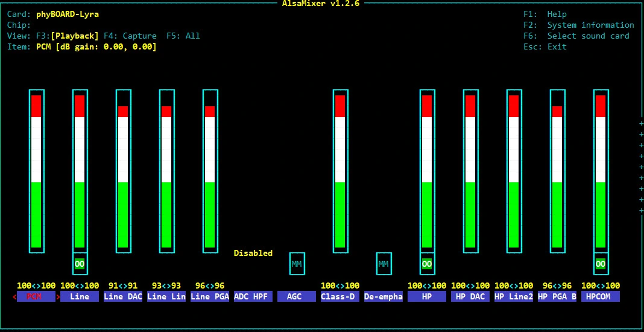Select the HP DAC channel label
This screenshot has height=332, width=644.
470,296
